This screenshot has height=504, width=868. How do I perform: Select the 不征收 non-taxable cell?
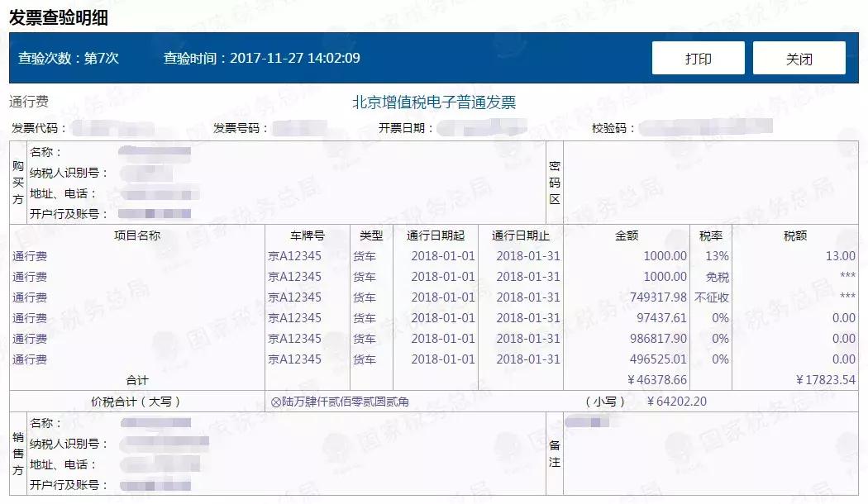pyautogui.click(x=713, y=297)
